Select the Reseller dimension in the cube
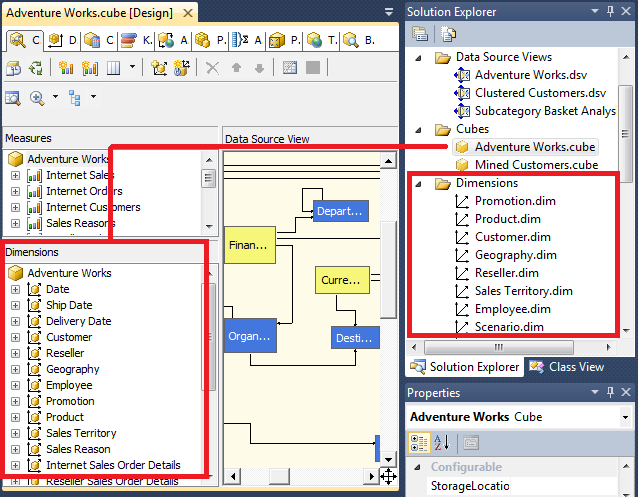The width and height of the screenshot is (638, 497). 65,353
